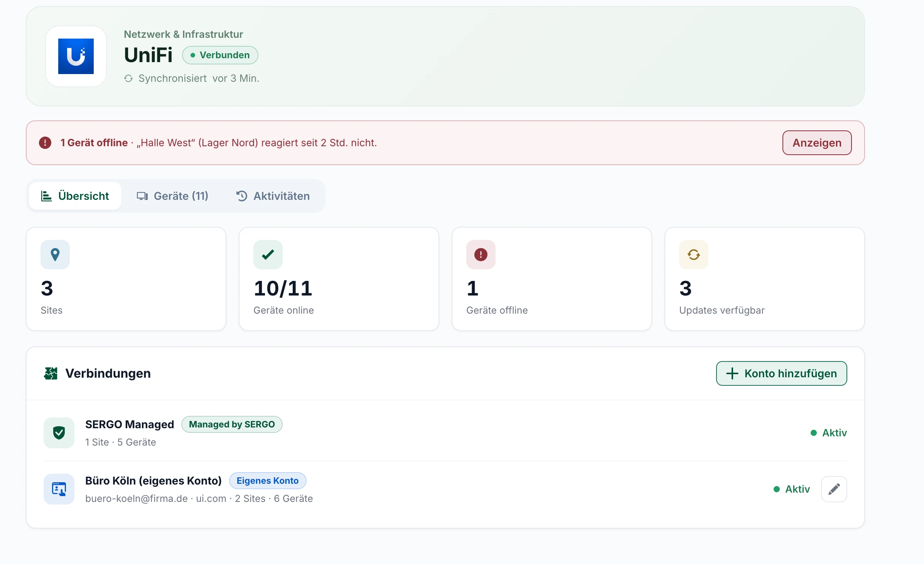Click the screen icon of Büro Köln account
Screen dimensions: 924x564
click(x=59, y=489)
